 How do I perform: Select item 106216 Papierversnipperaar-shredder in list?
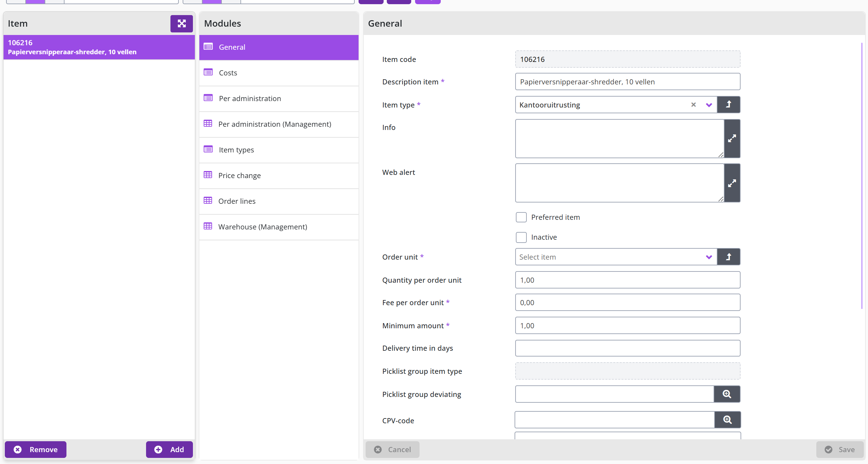(99, 47)
